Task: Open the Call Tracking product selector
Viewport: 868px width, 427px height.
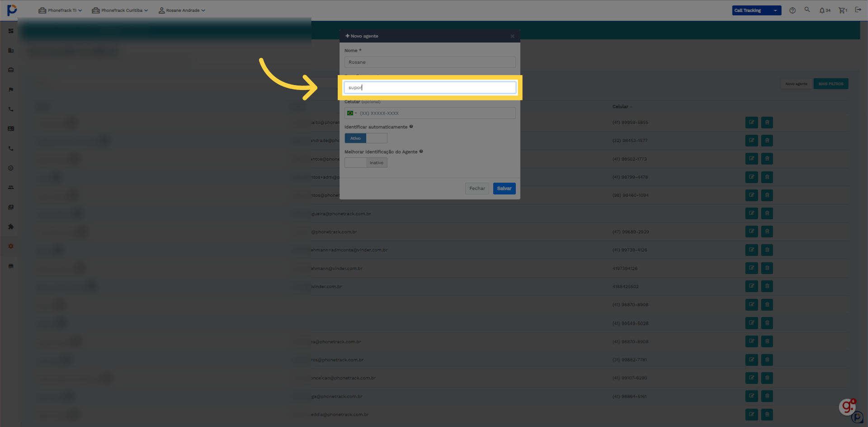Action: point(756,10)
